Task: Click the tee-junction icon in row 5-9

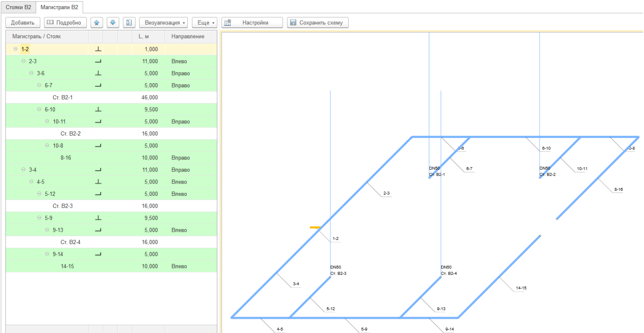Action: click(x=98, y=218)
